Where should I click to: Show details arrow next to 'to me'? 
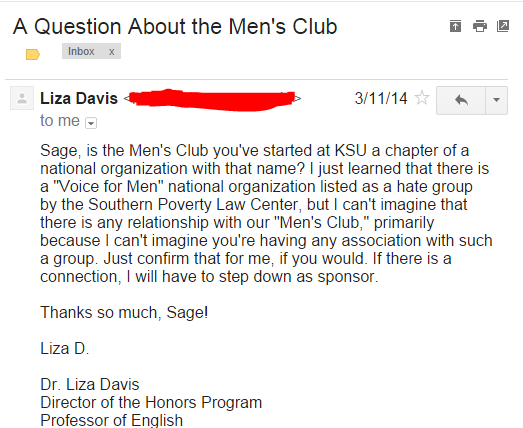pyautogui.click(x=91, y=123)
